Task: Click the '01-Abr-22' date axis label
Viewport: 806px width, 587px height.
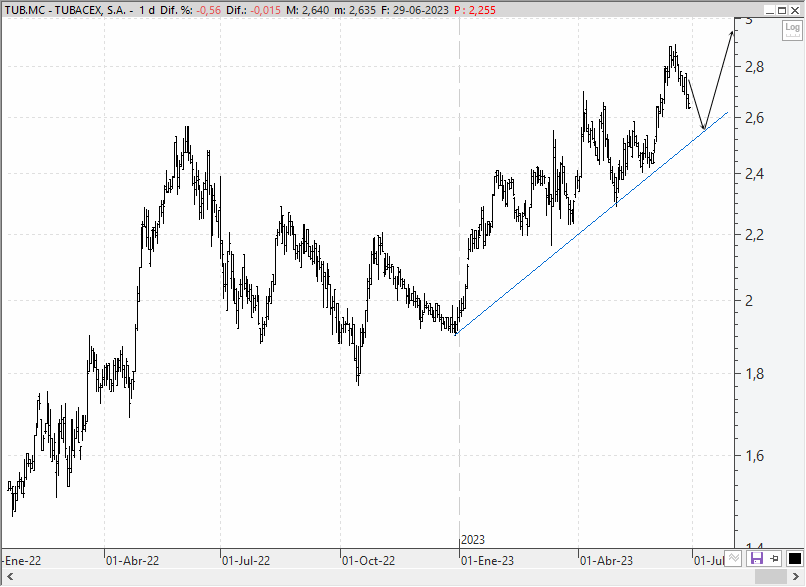Action: (133, 560)
